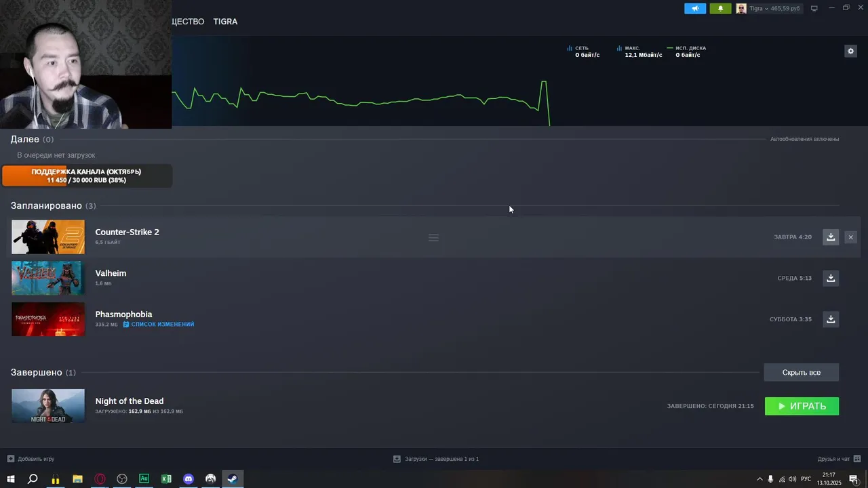Open the panda icon app in taskbar
This screenshot has height=488, width=868.
point(211,479)
